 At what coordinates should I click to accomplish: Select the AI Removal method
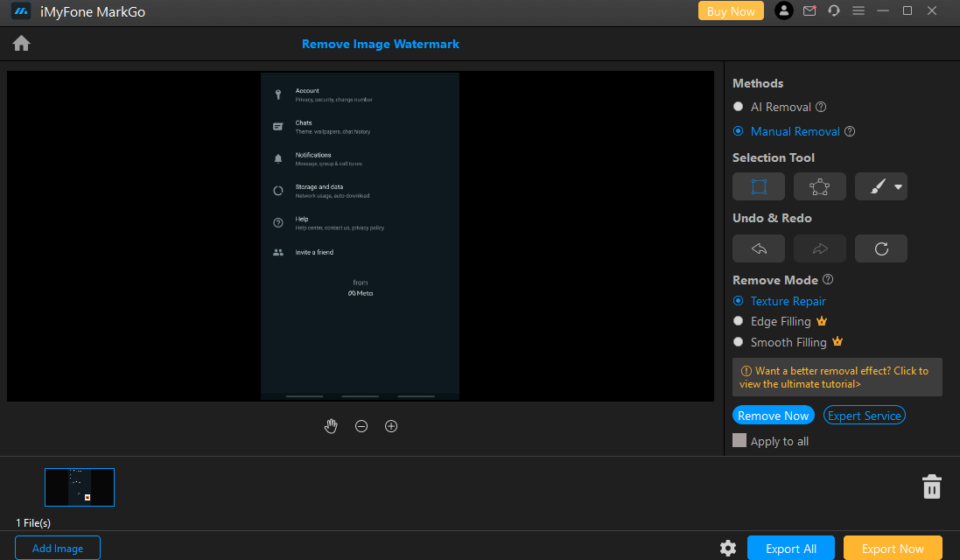[739, 107]
